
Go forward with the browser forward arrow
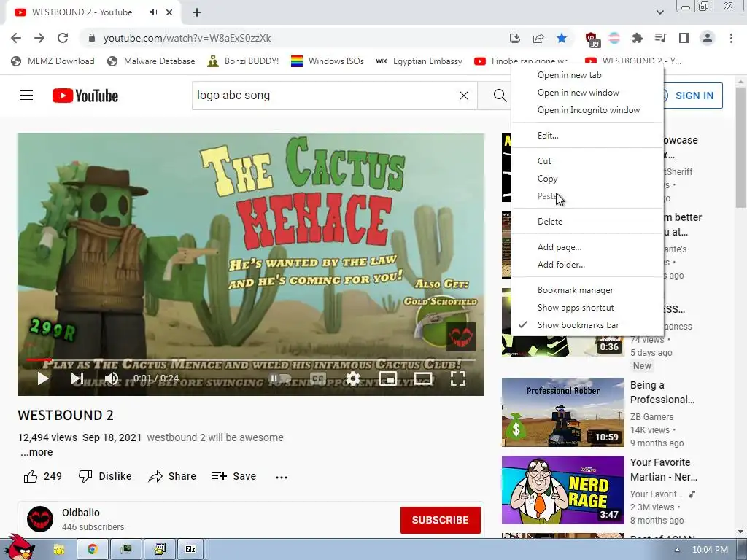click(39, 38)
